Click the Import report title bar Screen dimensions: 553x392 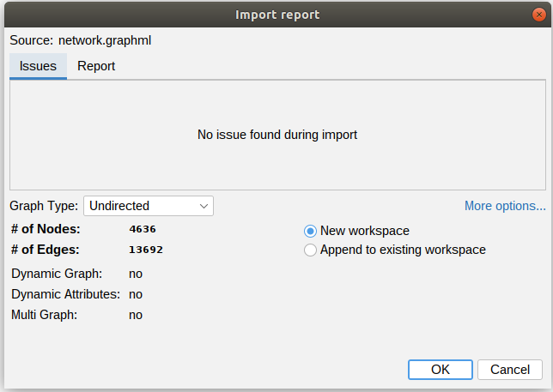click(x=276, y=14)
